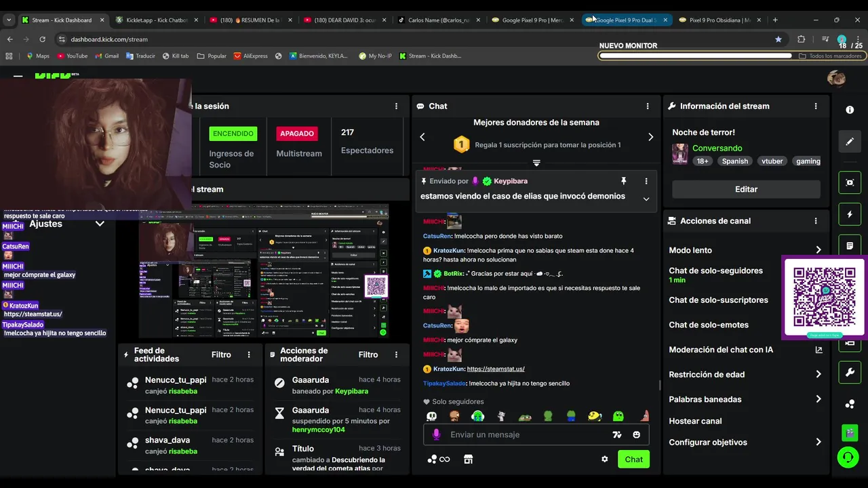
Task: Click Filtro in Acciones de moderador
Action: pos(368,354)
